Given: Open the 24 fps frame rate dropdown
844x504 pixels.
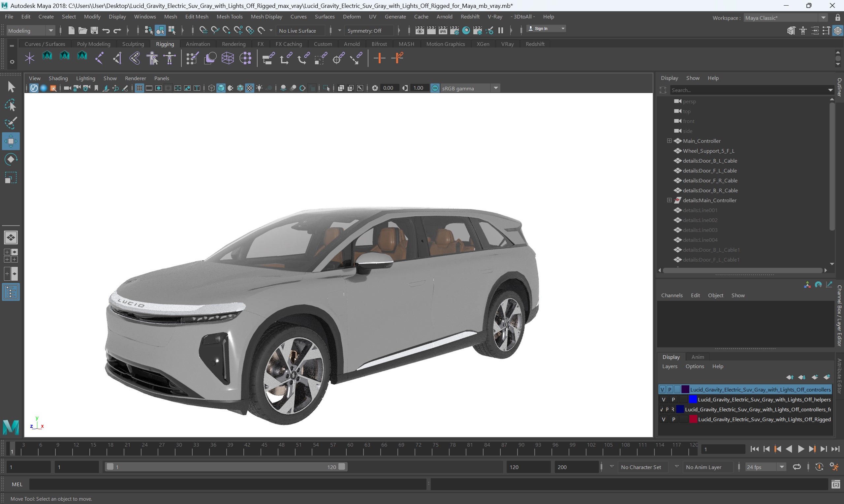Looking at the screenshot, I should tap(766, 467).
